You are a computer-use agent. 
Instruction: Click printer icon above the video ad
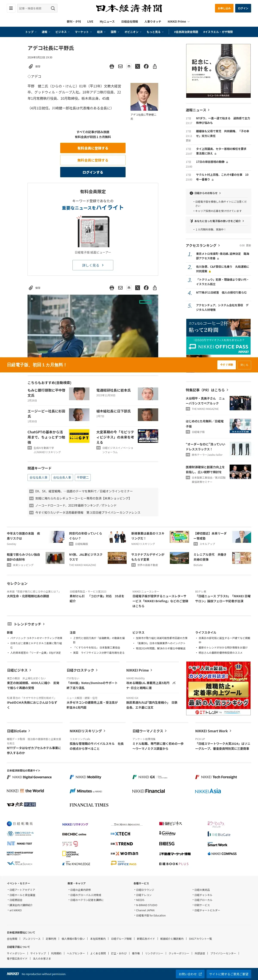point(112,288)
